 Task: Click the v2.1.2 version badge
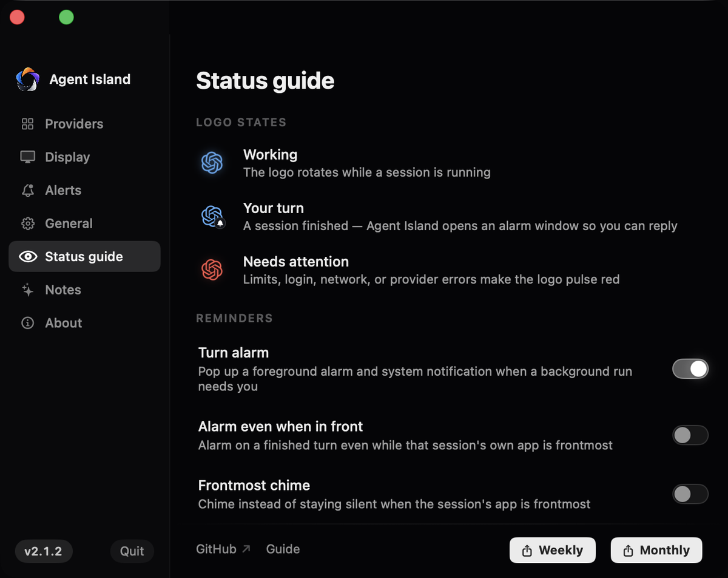click(43, 551)
